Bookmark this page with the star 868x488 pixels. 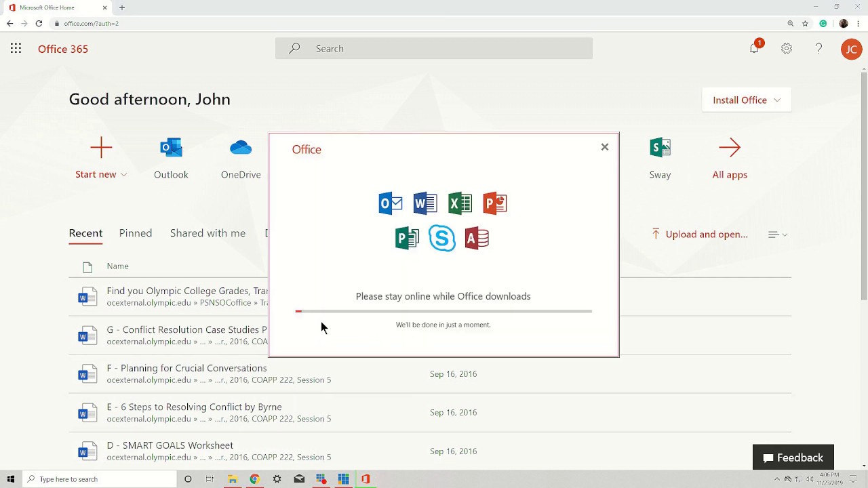point(806,23)
